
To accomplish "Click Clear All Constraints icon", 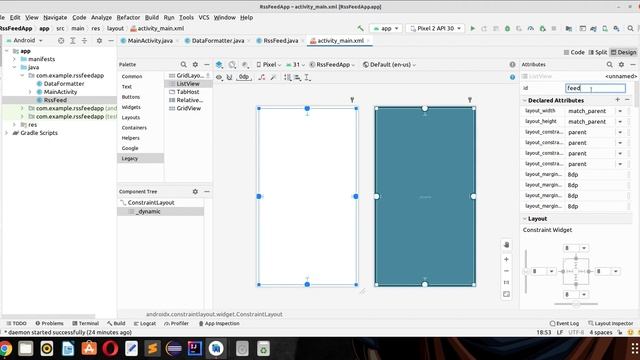I will [x=262, y=77].
